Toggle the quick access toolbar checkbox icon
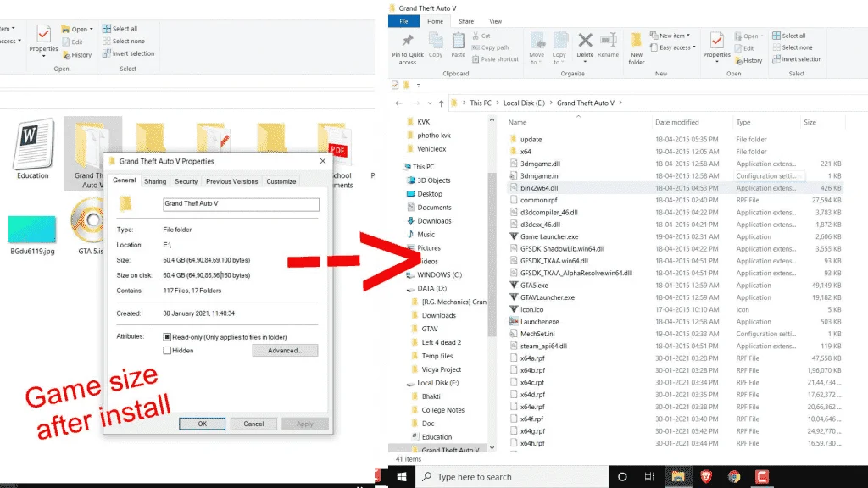The height and width of the screenshot is (488, 868). (x=395, y=86)
